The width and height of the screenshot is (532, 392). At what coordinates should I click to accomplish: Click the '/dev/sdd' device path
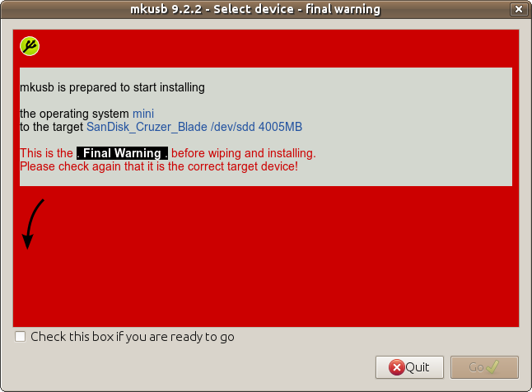(x=233, y=127)
